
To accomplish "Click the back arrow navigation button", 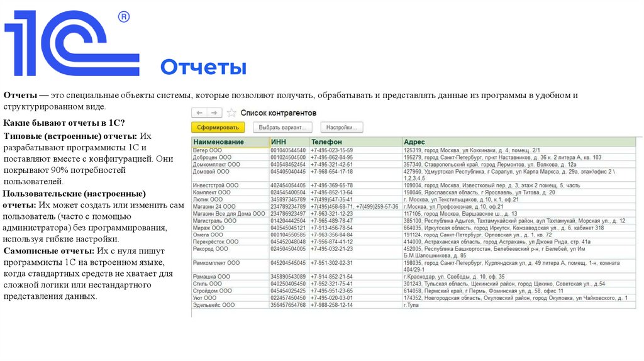I will [199, 113].
